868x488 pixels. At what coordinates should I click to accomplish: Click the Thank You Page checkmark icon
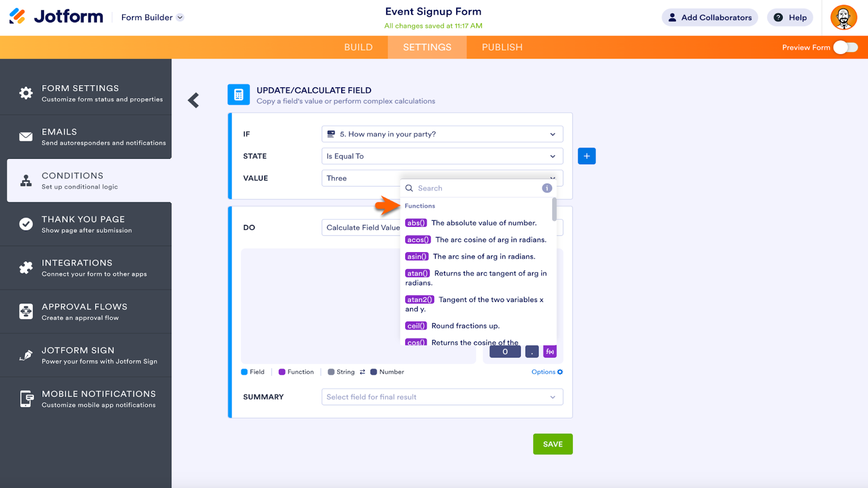click(x=25, y=224)
